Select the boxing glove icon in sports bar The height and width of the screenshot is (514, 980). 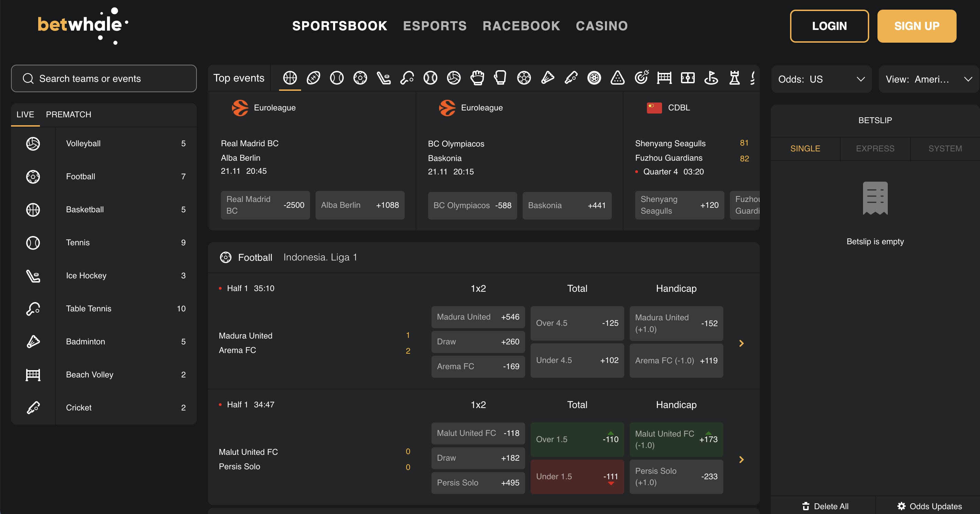pyautogui.click(x=501, y=78)
